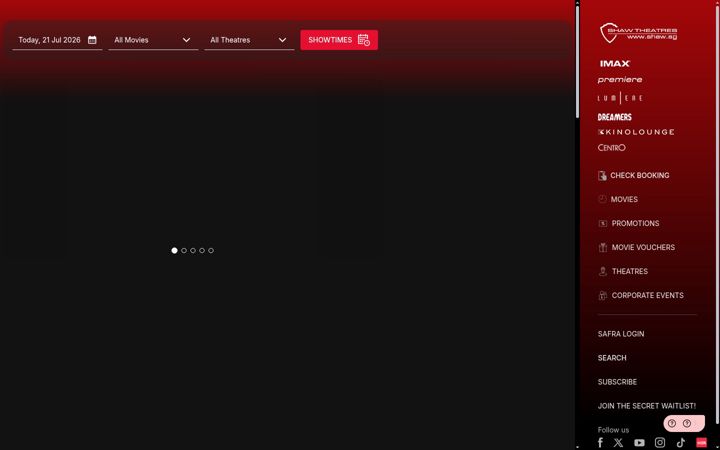
Task: Open the Kinolounge brand logo
Action: 636,132
